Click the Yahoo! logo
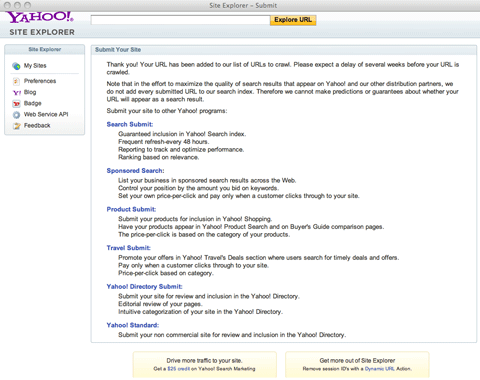480x380 pixels. [40, 17]
